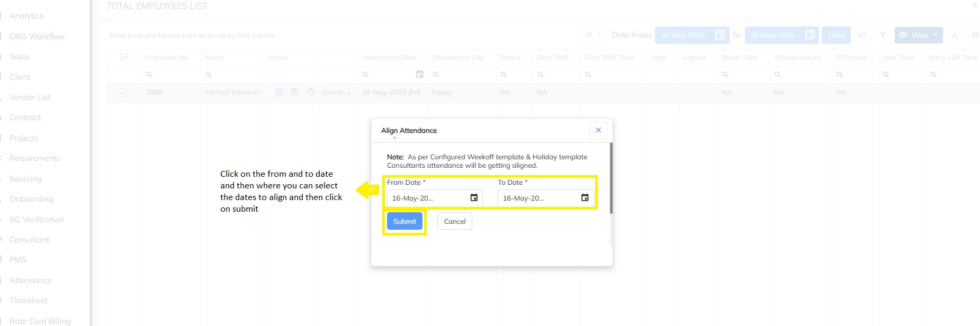Open ORG Workflow in sidebar
This screenshot has height=326, width=980.
[37, 37]
